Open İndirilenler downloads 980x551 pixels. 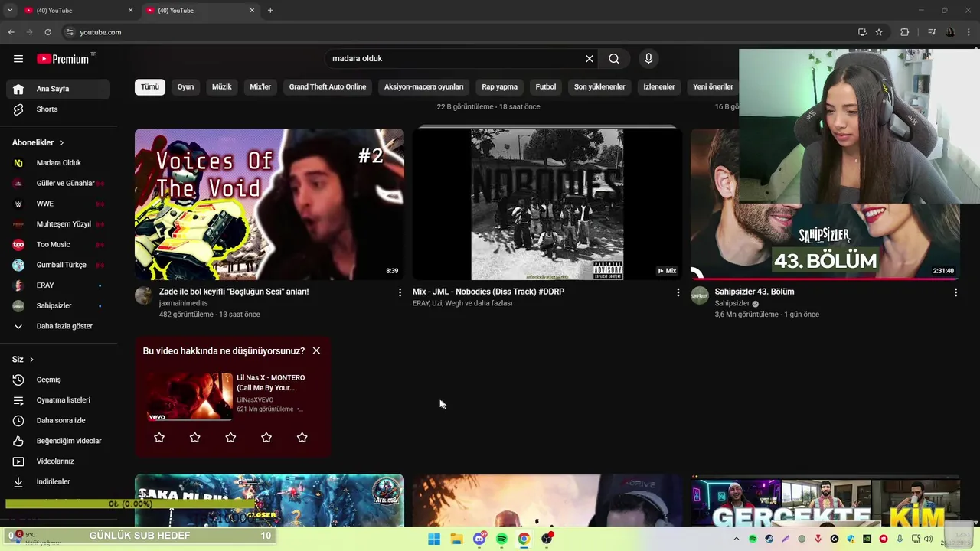coord(58,482)
